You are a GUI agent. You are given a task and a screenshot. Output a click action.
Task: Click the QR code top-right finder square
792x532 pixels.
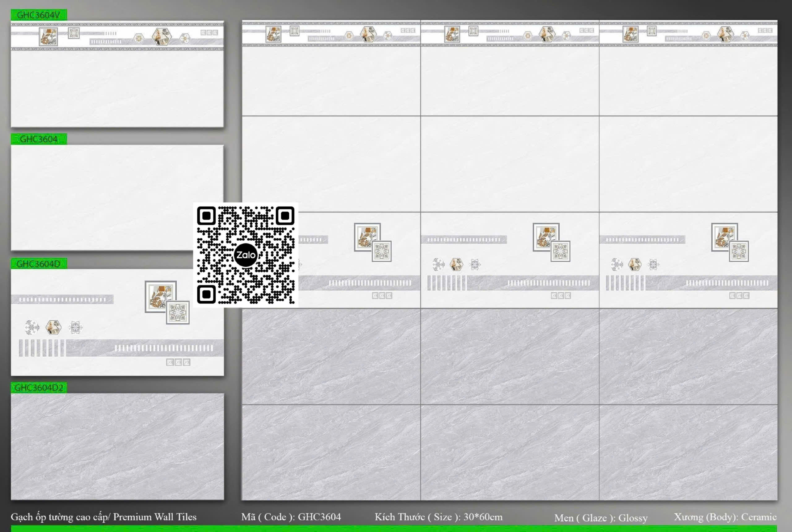coord(285,216)
